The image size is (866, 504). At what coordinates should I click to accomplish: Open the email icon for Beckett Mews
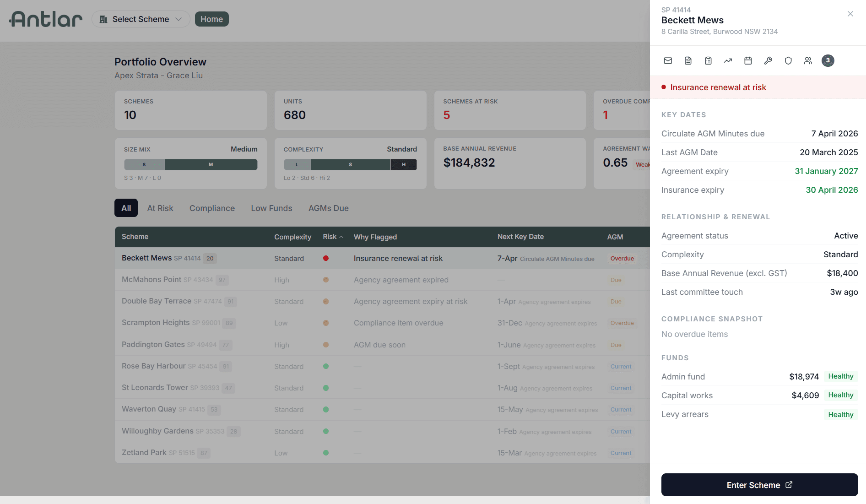[668, 60]
